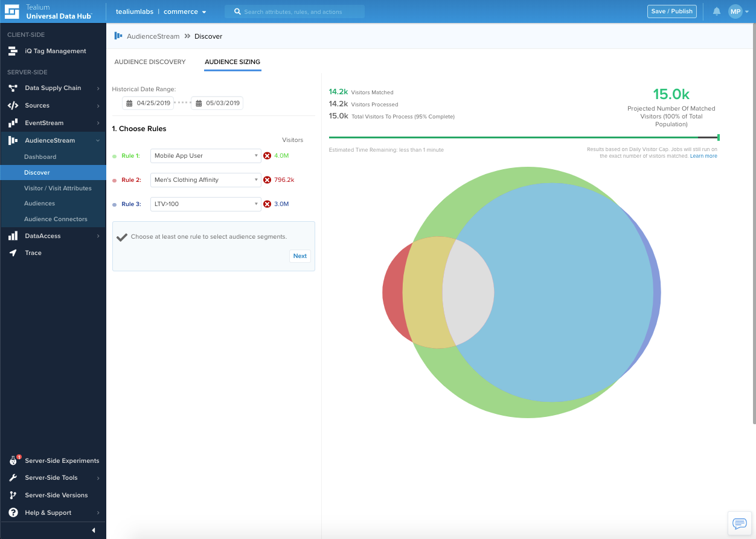Screen dimensions: 756x539
Task: Open Server-Side Experiments robot icon
Action: click(13, 461)
